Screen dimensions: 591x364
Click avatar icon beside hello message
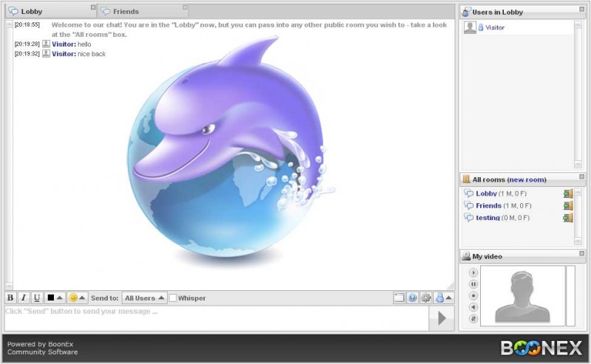[x=46, y=44]
